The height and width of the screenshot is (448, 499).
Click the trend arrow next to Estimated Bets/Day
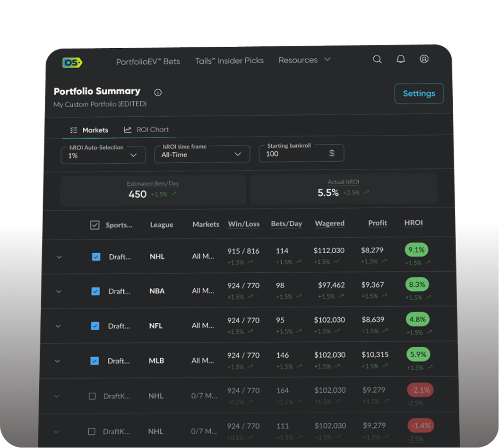tap(174, 194)
